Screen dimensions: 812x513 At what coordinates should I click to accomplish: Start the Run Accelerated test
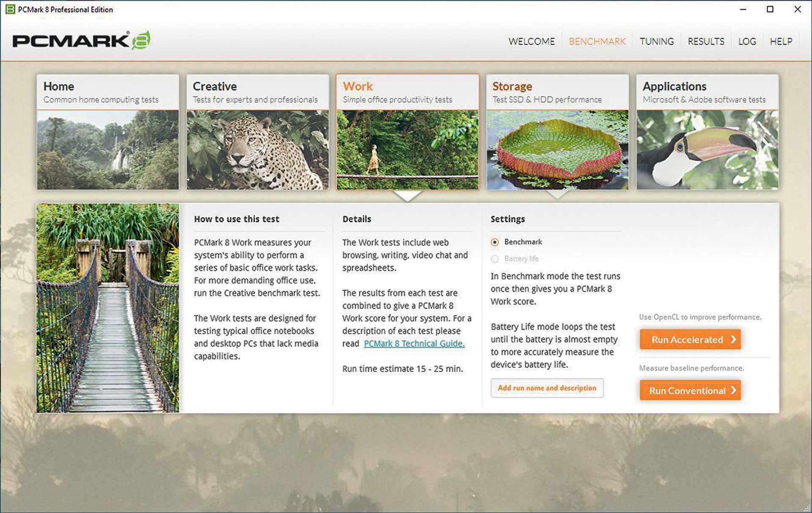point(690,339)
